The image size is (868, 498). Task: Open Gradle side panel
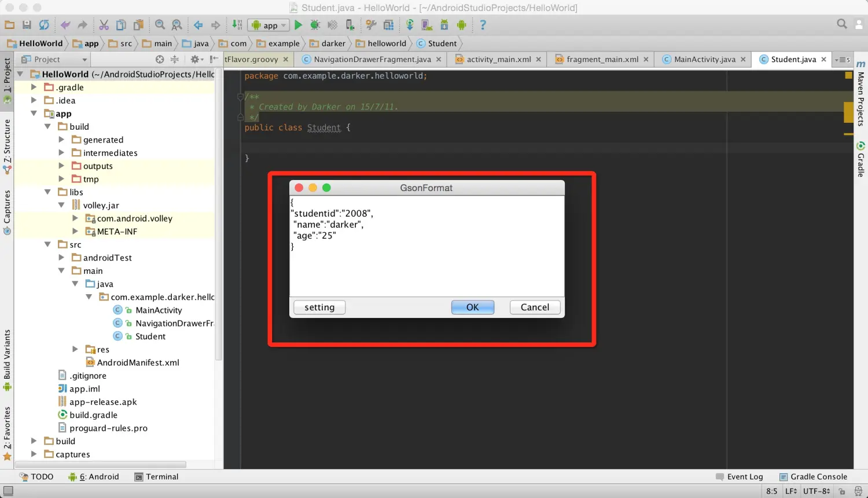(860, 159)
